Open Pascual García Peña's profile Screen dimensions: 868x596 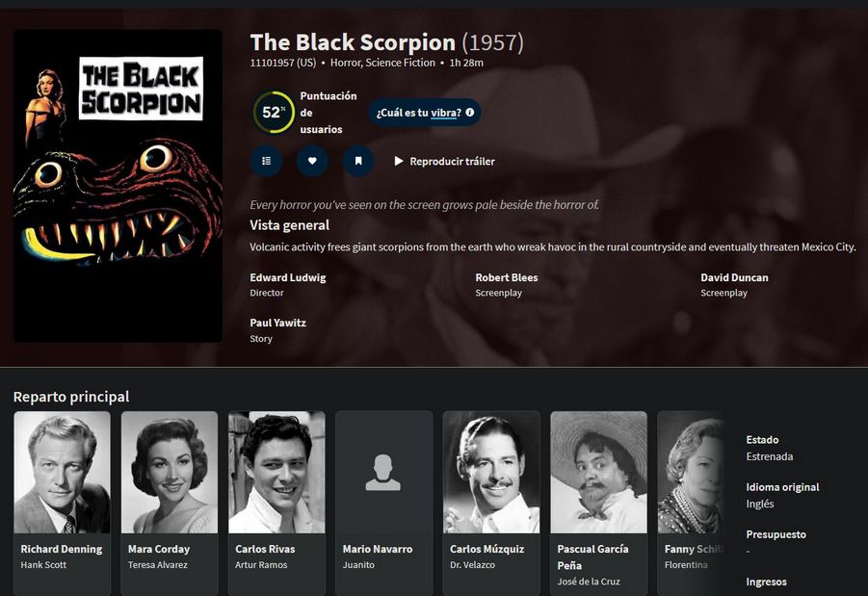coord(592,557)
